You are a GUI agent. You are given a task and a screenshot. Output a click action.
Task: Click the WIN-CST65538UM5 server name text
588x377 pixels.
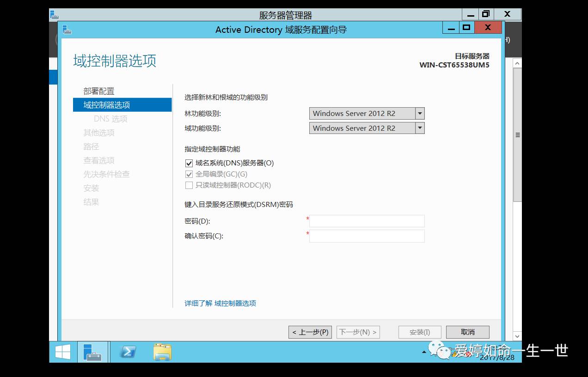[x=454, y=65]
